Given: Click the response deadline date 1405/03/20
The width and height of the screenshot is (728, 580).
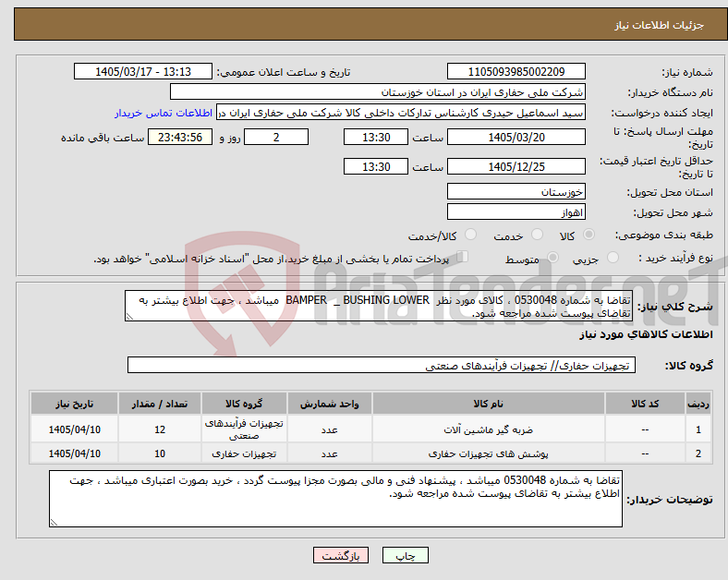Looking at the screenshot, I should coord(516,137).
